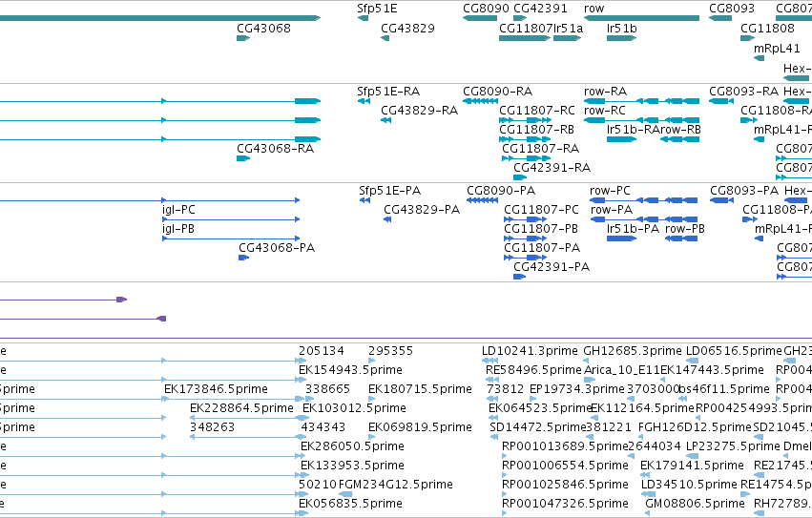Viewport: 812px width, 518px height.
Task: Open protein CG42391-PA
Action: (552, 267)
